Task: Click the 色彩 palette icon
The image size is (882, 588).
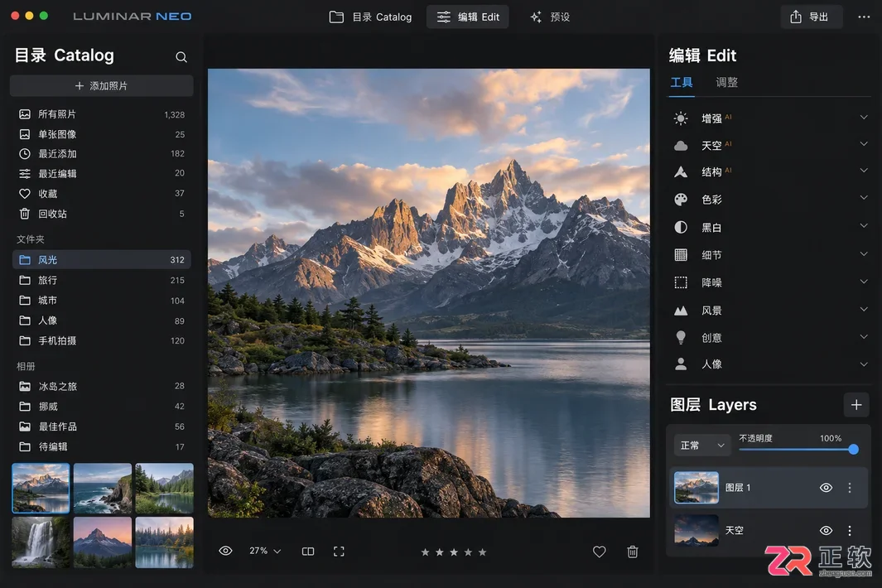Action: [x=681, y=200]
